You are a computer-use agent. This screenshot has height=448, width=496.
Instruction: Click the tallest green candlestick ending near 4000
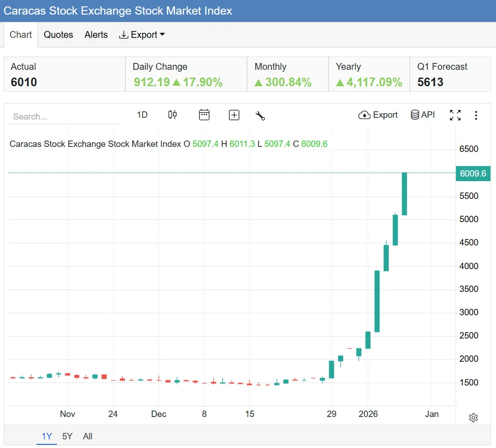[377, 301]
